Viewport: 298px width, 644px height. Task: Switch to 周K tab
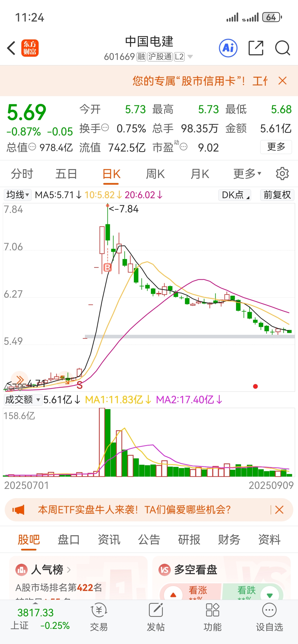(155, 174)
